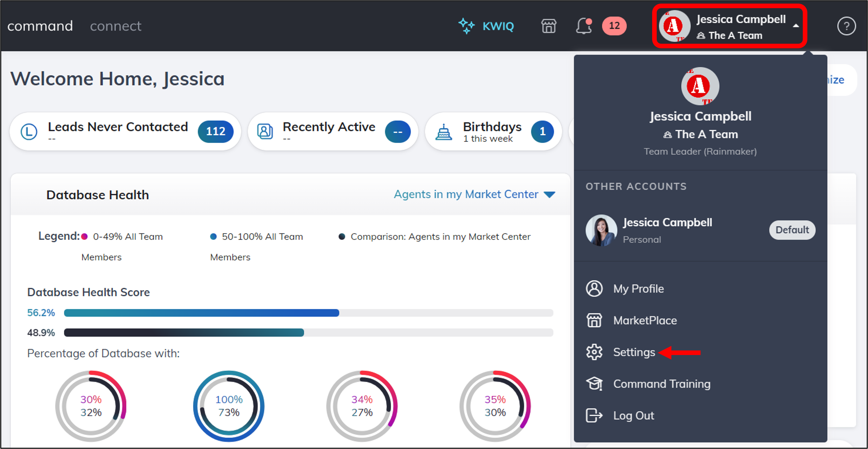The width and height of the screenshot is (868, 449).
Task: Click the pink 0-49% legend dot
Action: [x=84, y=237]
